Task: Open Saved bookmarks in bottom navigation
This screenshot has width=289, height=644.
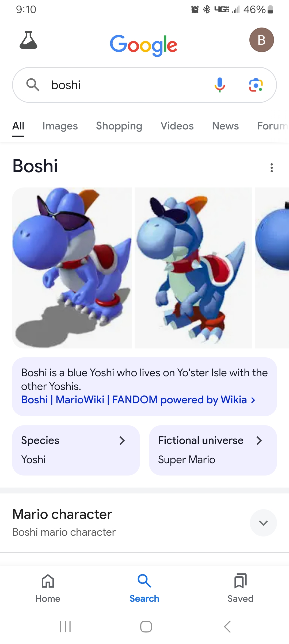Action: [240, 588]
